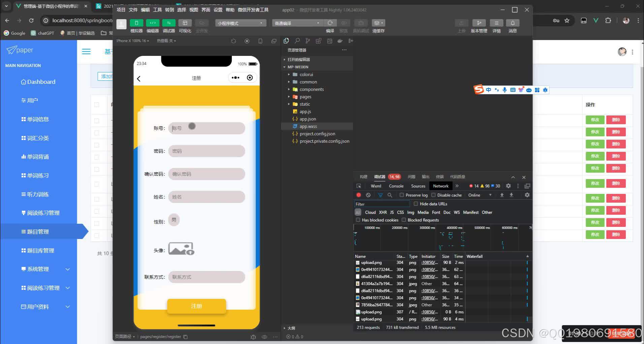Viewport: 644px width, 344px height.
Task: Select the 男 gender radio option
Action: pos(174,220)
